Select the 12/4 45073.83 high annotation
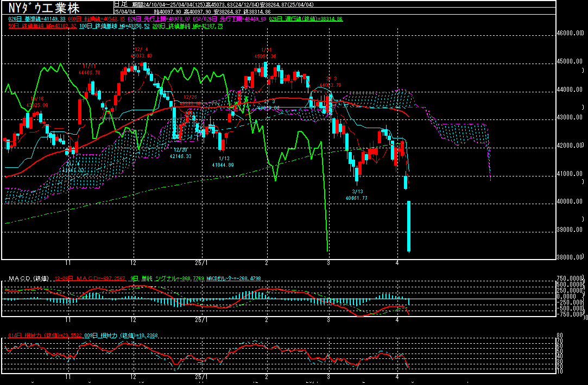 pos(141,53)
